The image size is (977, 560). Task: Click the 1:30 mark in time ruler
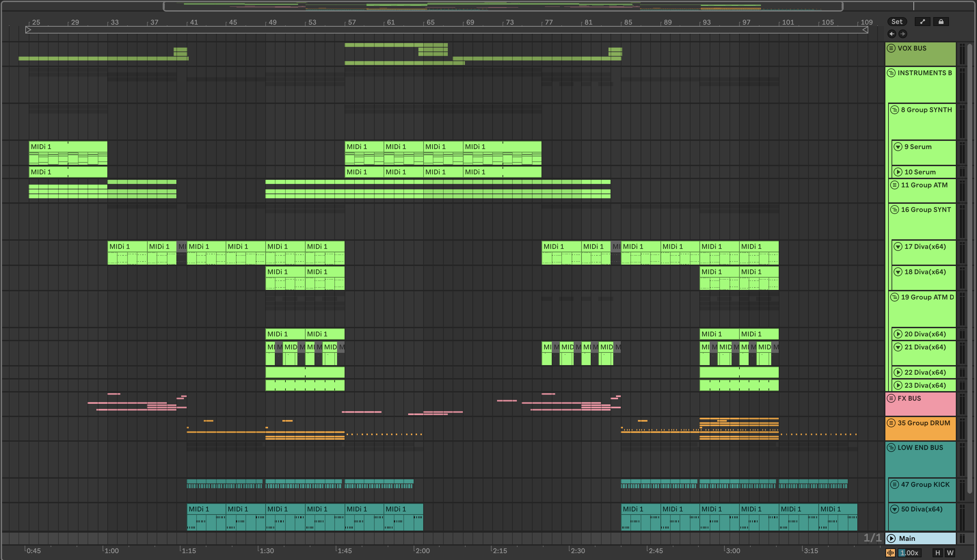coord(266,551)
